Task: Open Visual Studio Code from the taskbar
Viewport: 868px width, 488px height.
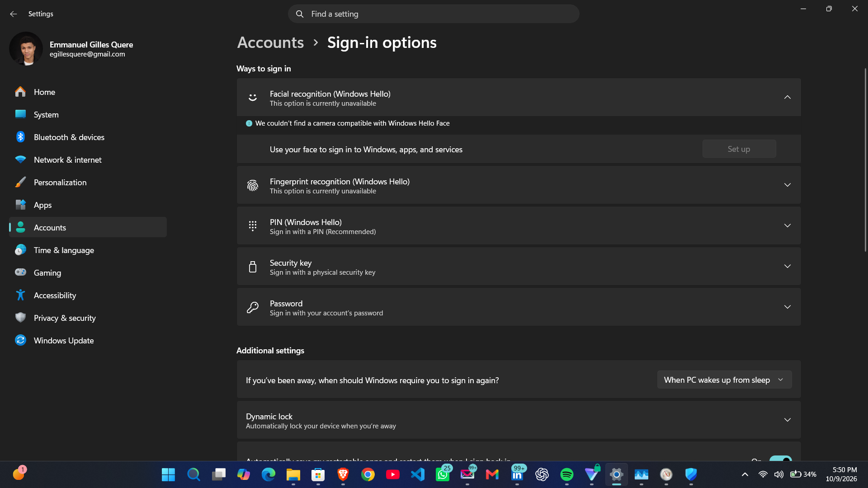Action: (418, 474)
